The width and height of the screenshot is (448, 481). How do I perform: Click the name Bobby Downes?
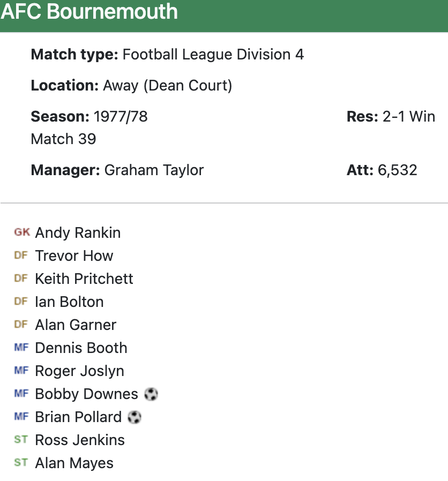86,394
